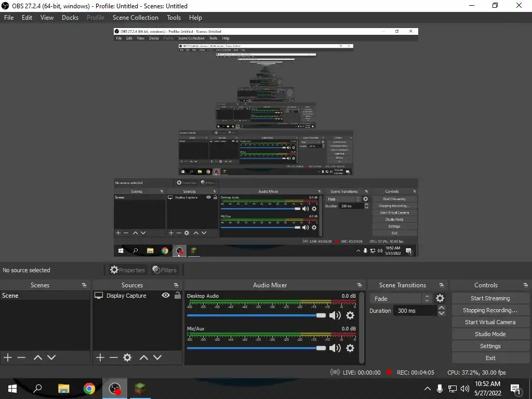Open the Edit menu
532x399 pixels.
27,18
